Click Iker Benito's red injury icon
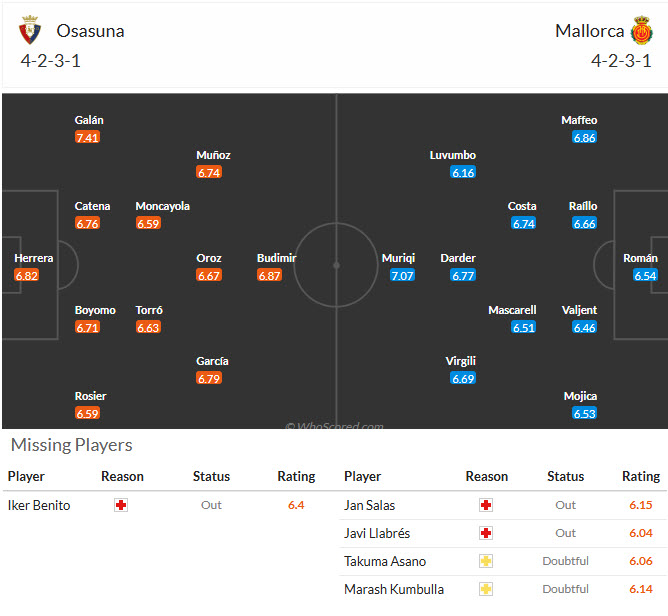 pos(121,505)
